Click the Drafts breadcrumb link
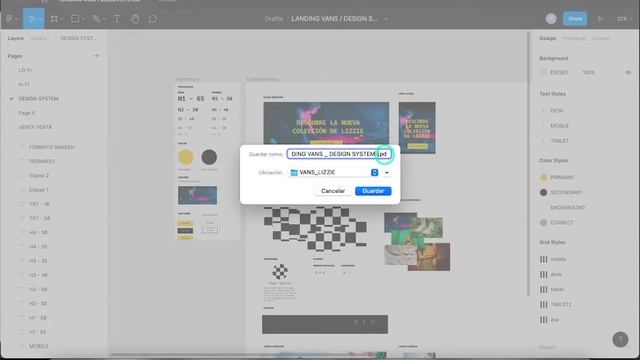Viewport: 640px width, 360px height. click(273, 19)
